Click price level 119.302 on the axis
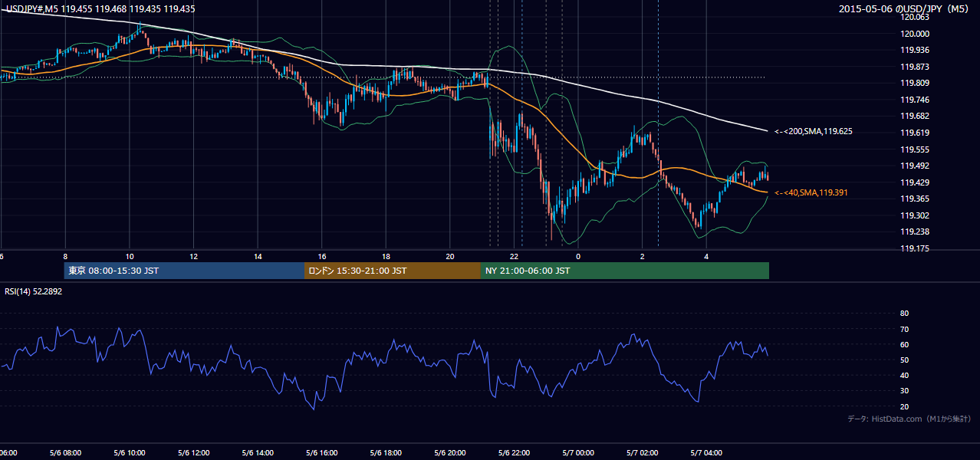980x460 pixels. pos(915,215)
